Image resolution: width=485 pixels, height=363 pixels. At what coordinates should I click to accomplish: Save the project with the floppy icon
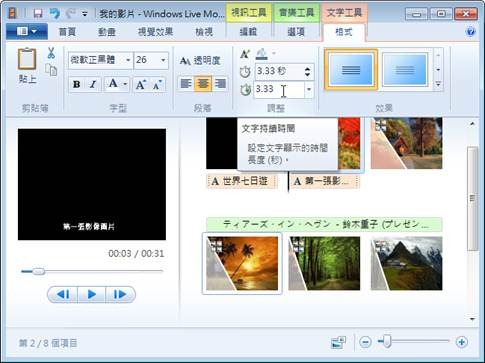[x=38, y=14]
